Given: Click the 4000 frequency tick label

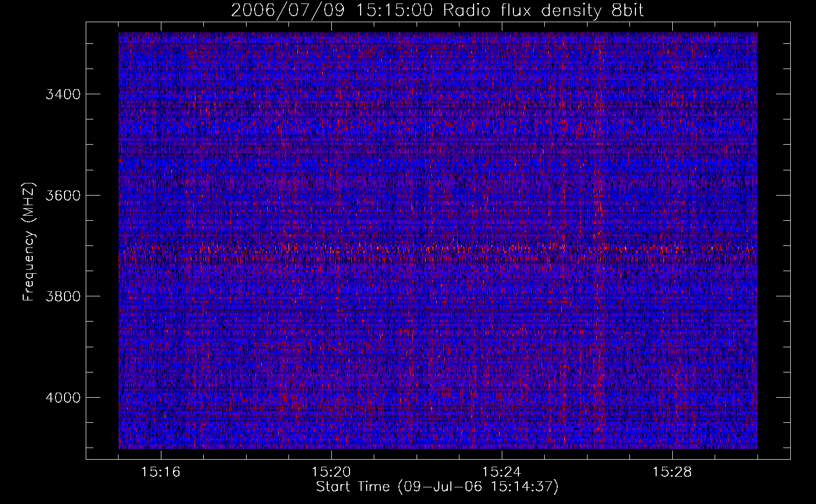Looking at the screenshot, I should click(63, 398).
